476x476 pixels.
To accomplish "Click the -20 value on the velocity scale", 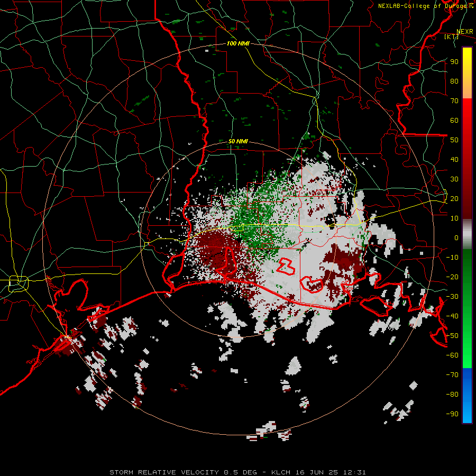I will coord(452,277).
